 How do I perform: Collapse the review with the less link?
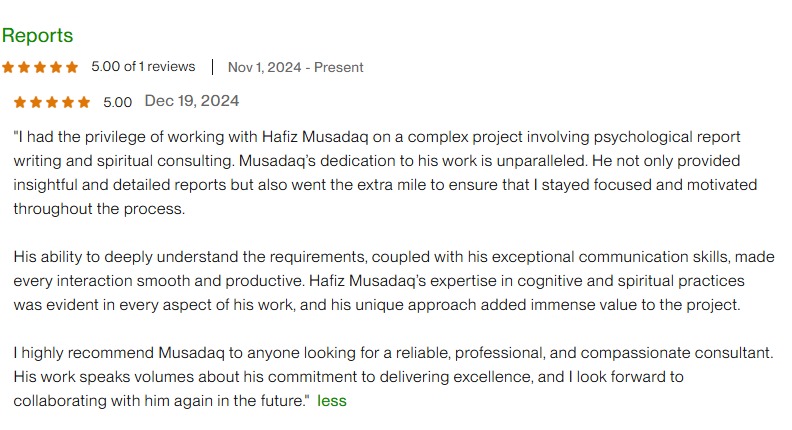(x=332, y=401)
